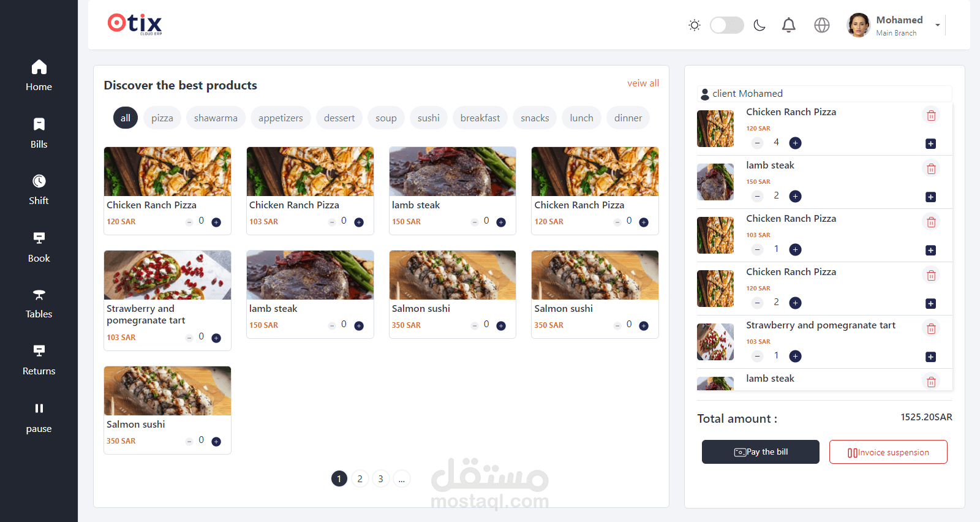Click the globe language icon
The height and width of the screenshot is (522, 980).
(822, 25)
